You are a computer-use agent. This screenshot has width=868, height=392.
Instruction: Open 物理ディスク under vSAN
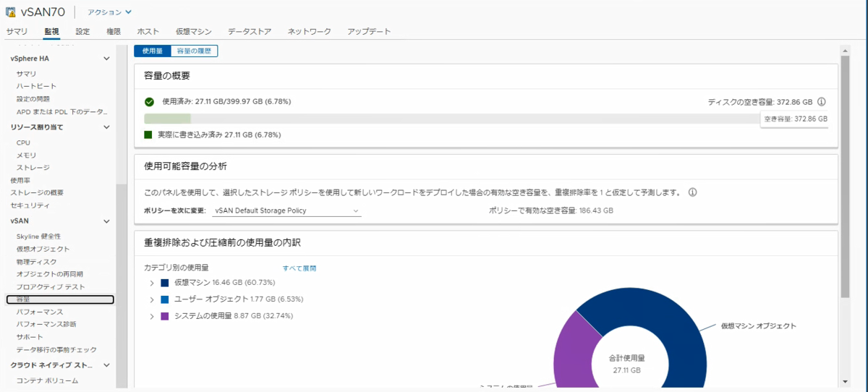pos(36,261)
